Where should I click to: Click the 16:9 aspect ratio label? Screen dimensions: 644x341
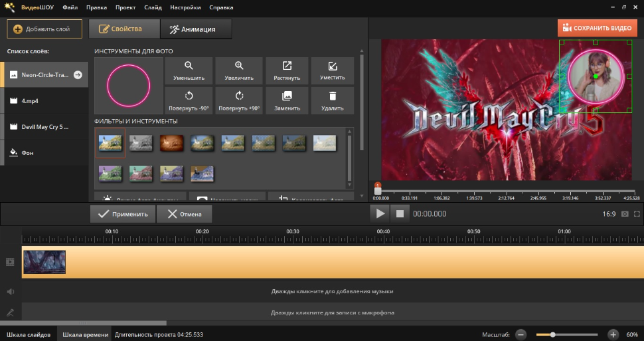tap(609, 214)
